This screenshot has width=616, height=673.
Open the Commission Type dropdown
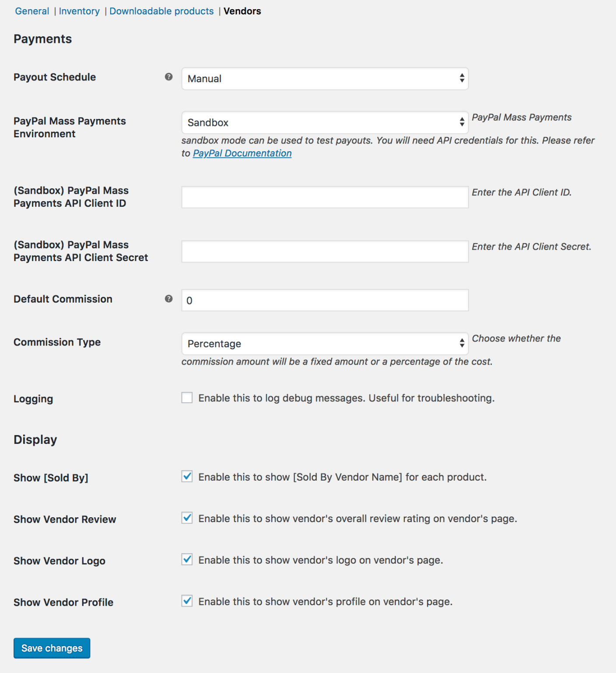(325, 344)
